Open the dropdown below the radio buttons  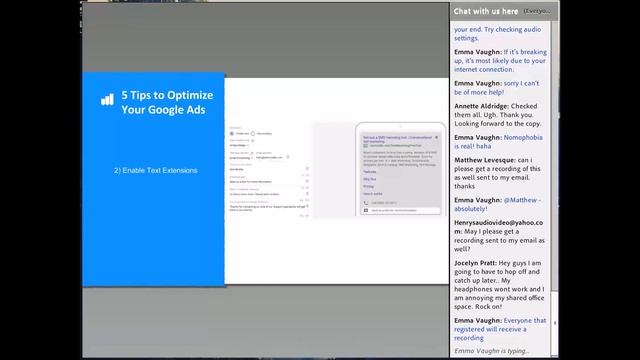(239, 145)
